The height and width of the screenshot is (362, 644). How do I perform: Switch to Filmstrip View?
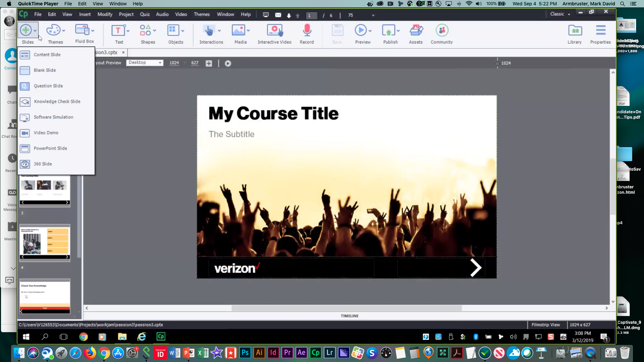click(x=546, y=325)
